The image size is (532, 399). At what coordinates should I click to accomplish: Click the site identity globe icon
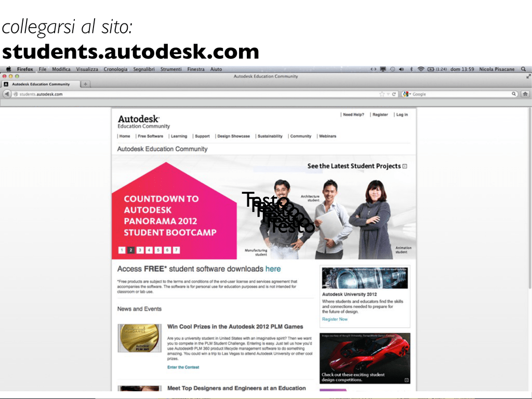tap(16, 94)
